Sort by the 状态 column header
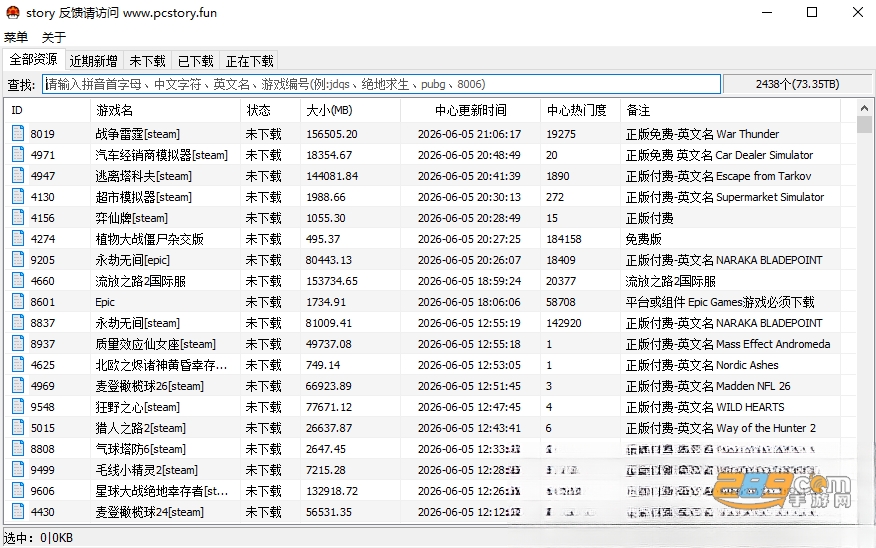This screenshot has width=876, height=548. (x=270, y=111)
